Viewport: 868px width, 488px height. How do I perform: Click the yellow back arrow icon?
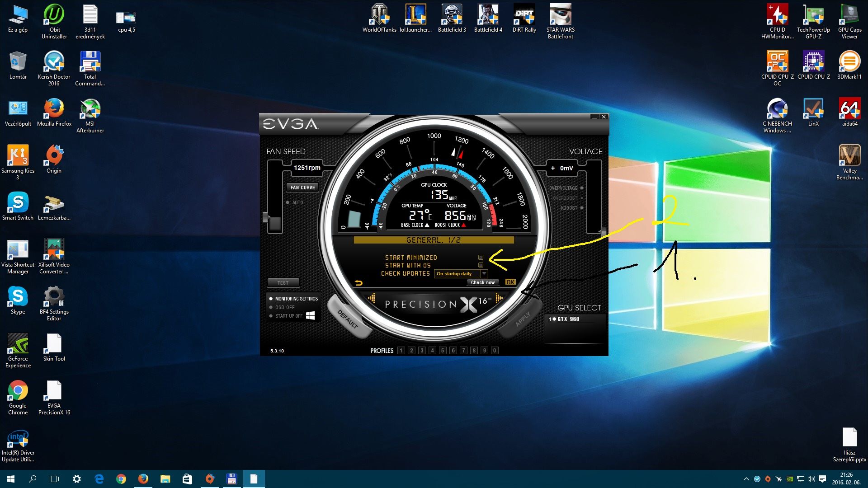[359, 283]
